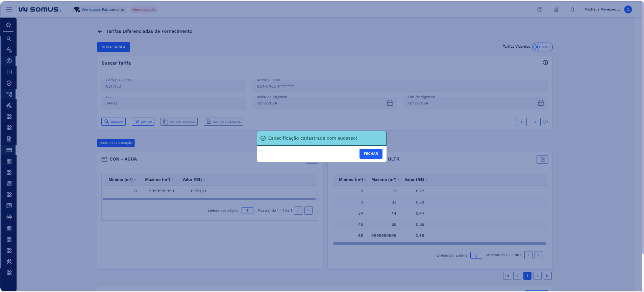Open the Fim de Vigência calendar picker
The width and height of the screenshot is (644, 292).
pos(541,103)
